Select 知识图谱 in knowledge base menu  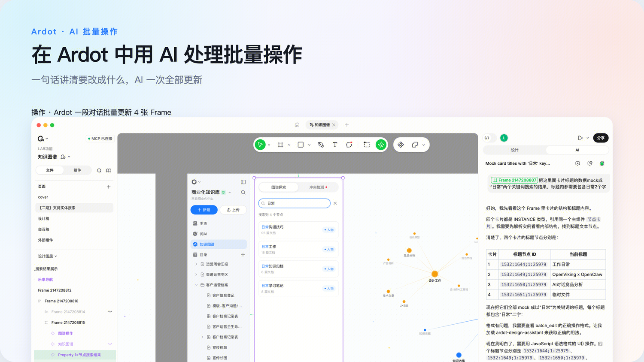click(x=219, y=244)
